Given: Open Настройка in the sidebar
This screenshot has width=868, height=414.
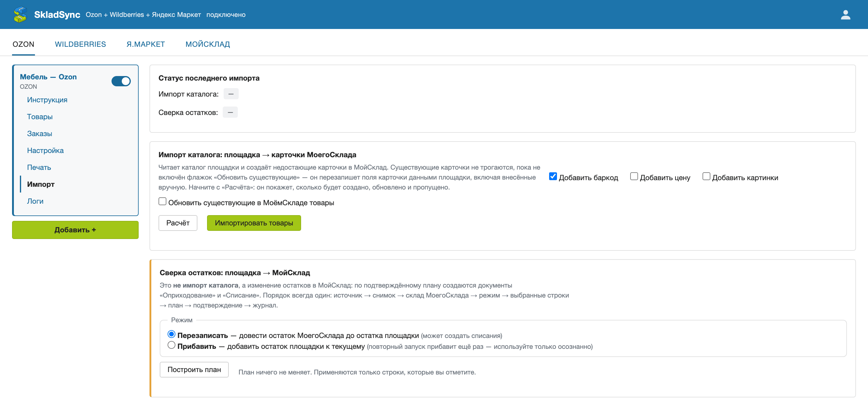Looking at the screenshot, I should coord(45,151).
